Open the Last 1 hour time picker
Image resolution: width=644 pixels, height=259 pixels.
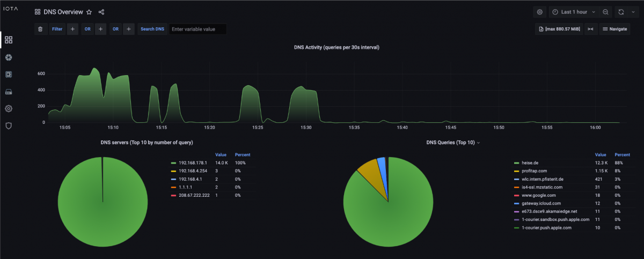click(x=573, y=12)
